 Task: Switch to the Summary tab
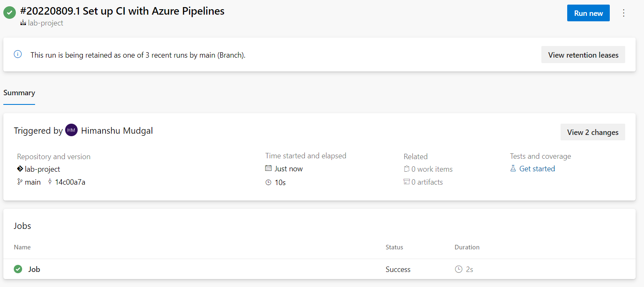pyautogui.click(x=19, y=93)
